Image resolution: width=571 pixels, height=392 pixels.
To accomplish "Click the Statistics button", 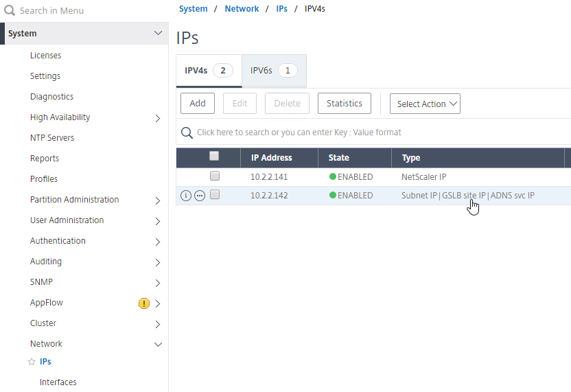I will pyautogui.click(x=344, y=104).
